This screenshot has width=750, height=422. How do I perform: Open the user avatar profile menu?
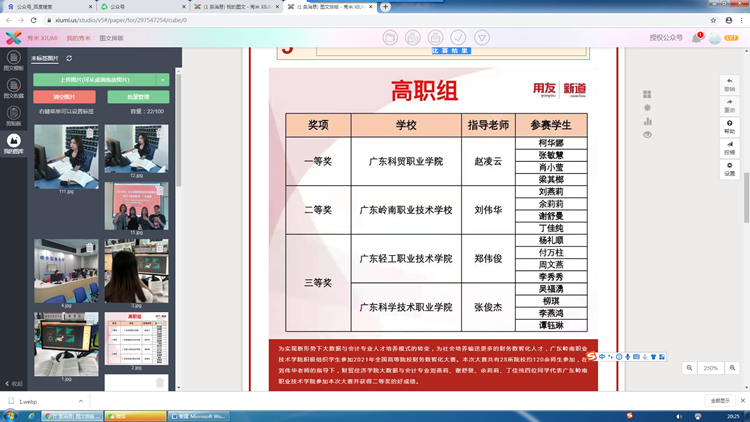[715, 38]
